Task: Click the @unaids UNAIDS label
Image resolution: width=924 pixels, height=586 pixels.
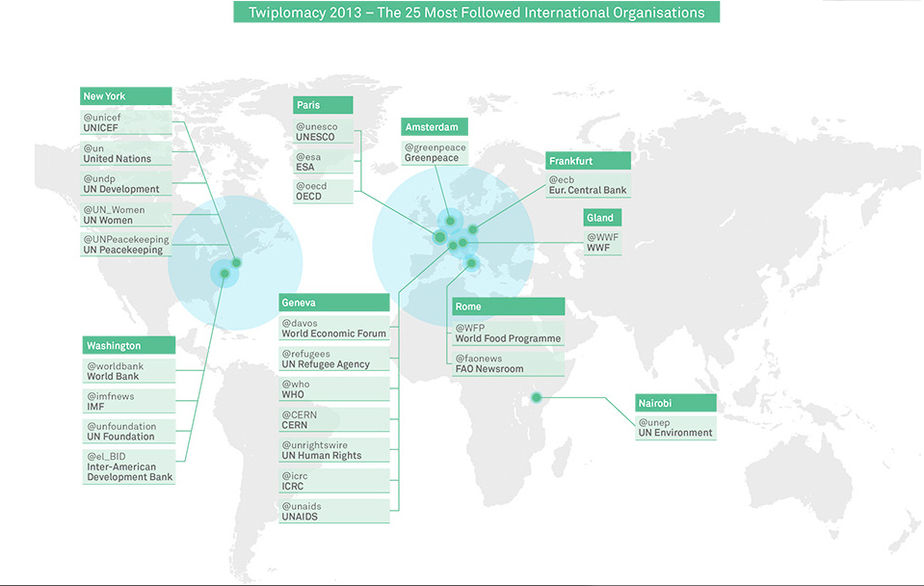Action: 334,511
